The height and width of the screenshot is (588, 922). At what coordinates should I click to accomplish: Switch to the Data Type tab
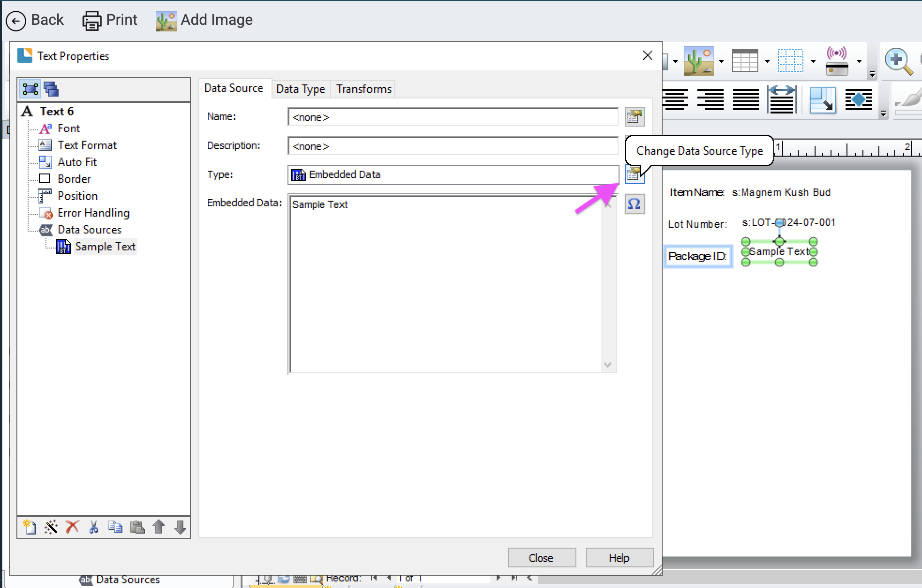(x=301, y=89)
